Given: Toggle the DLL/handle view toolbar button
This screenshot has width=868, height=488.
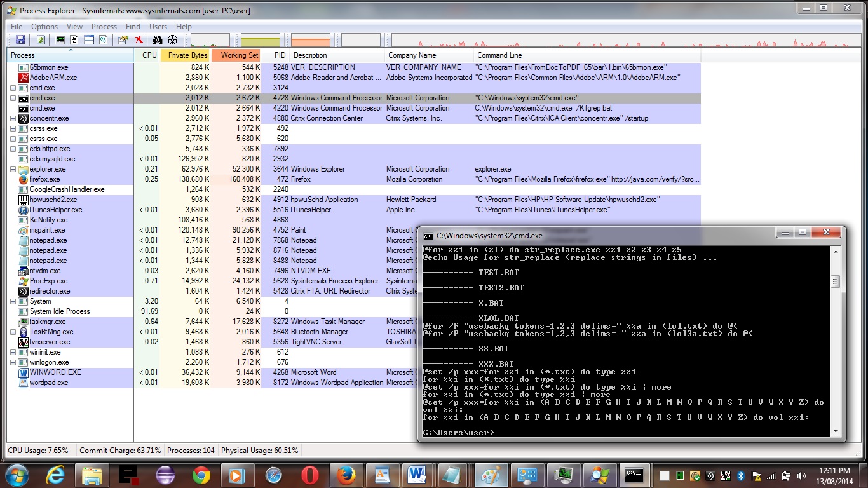Looking at the screenshot, I should [103, 40].
